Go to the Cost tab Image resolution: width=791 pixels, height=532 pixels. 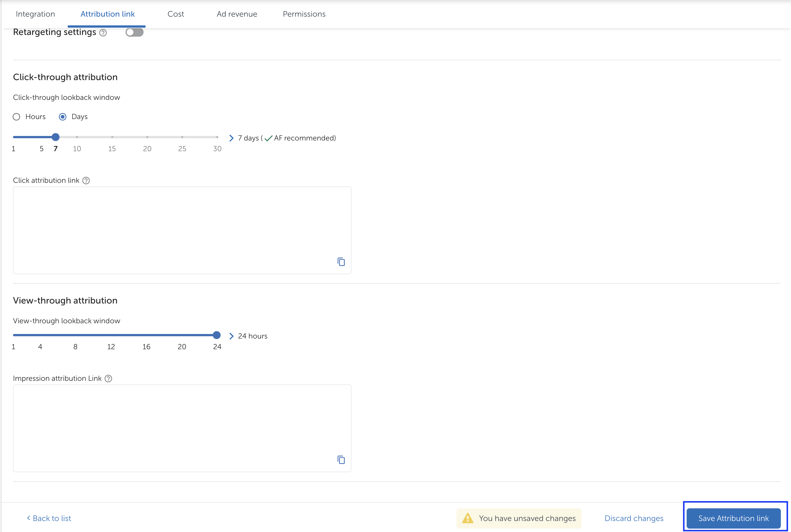click(176, 14)
